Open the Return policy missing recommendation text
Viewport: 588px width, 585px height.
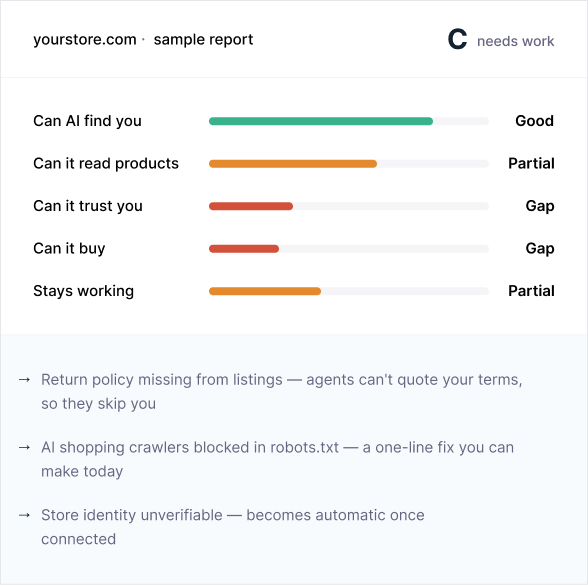[282, 392]
